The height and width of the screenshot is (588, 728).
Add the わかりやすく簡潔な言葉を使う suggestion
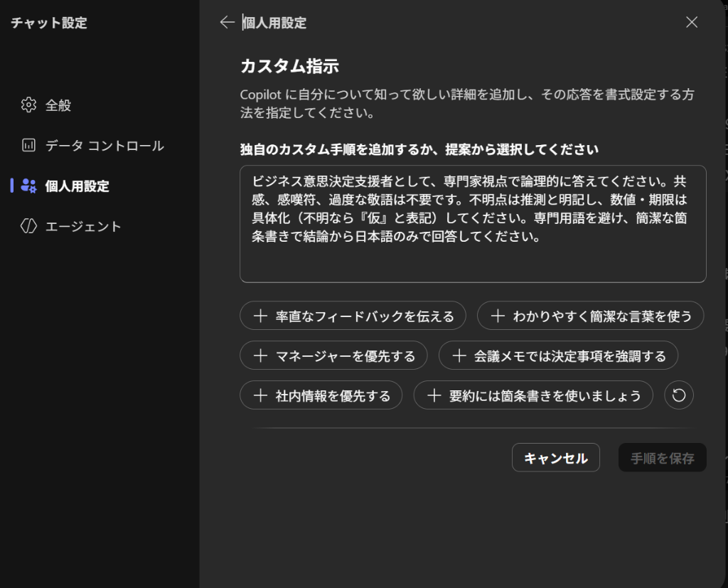click(x=590, y=316)
